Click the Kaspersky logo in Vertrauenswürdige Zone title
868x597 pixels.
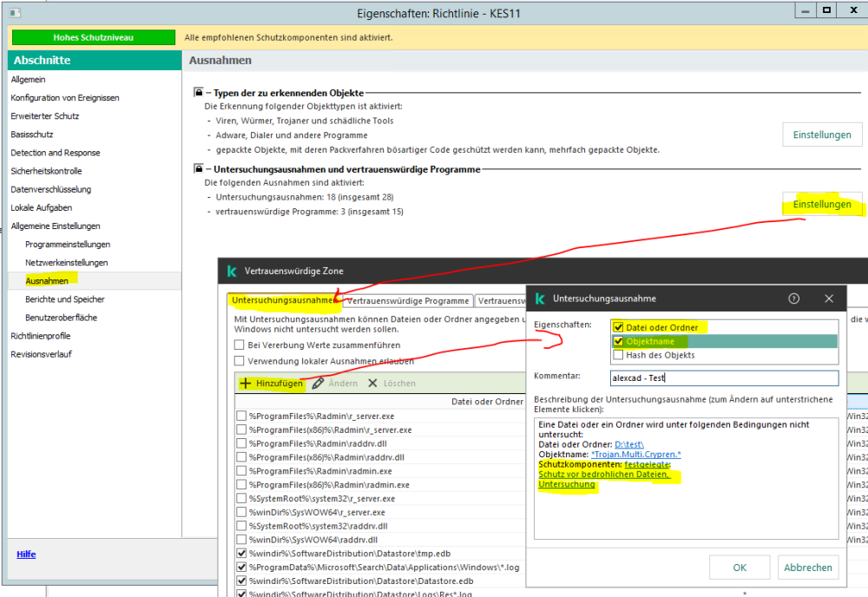[x=232, y=271]
